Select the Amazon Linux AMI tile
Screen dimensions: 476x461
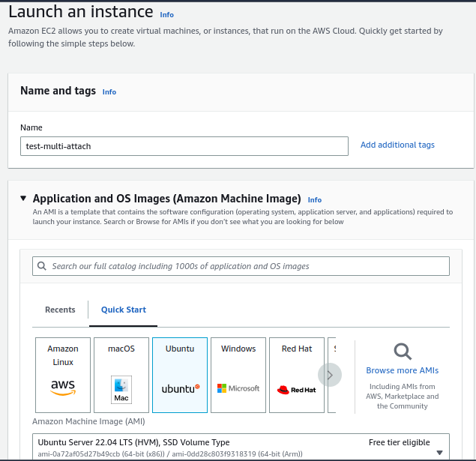click(x=63, y=375)
